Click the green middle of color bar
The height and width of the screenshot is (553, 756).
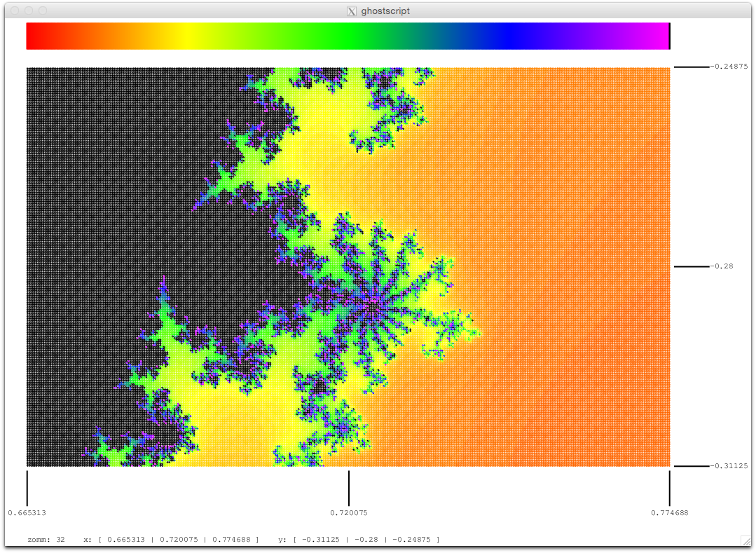tap(348, 36)
